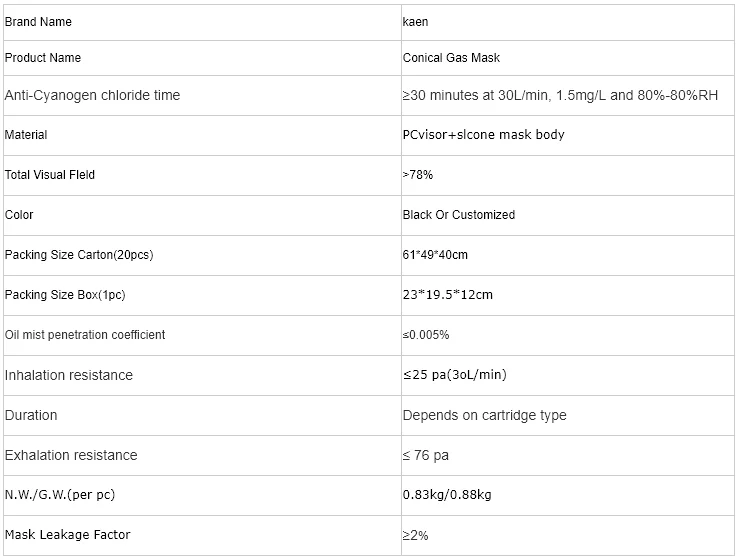Click Packing Size Carton(20pcs) label
The image size is (739, 560).
(x=79, y=255)
